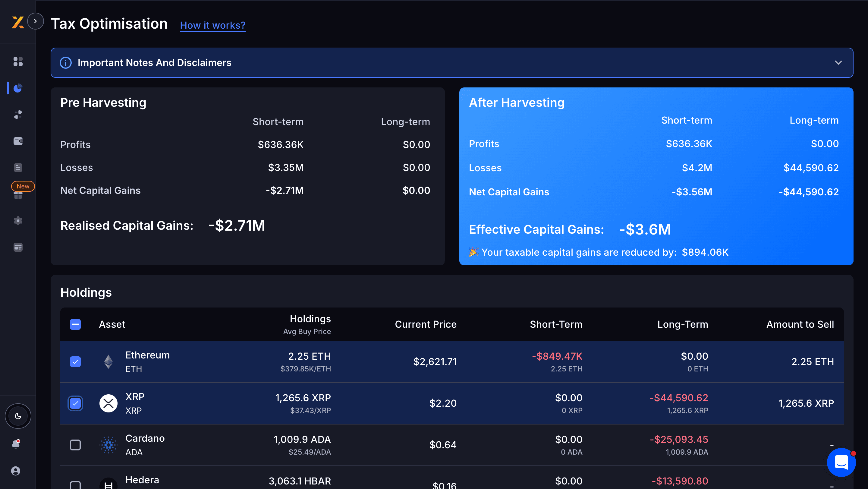Check the Hedera row checkbox
Screen dimensions: 868x489
(x=75, y=485)
